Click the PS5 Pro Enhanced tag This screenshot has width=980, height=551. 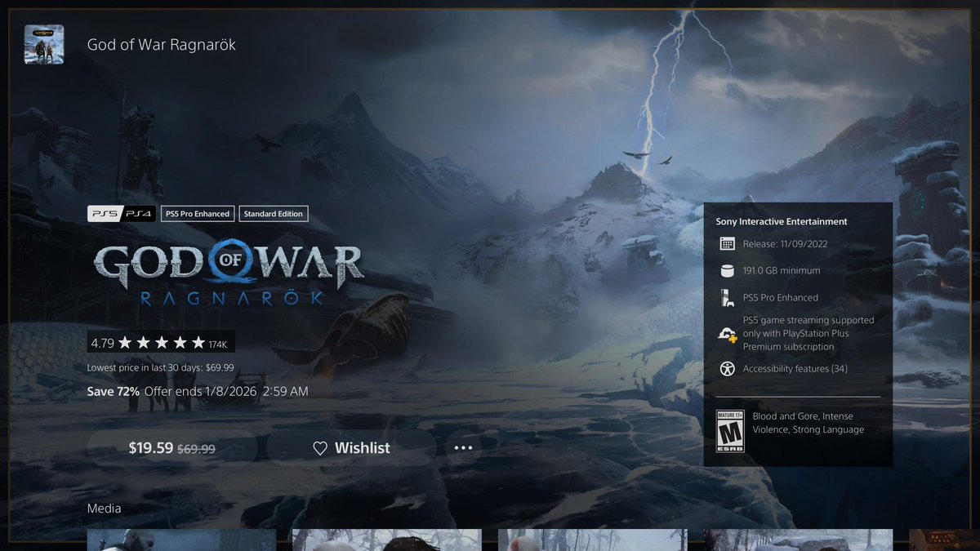click(x=198, y=214)
